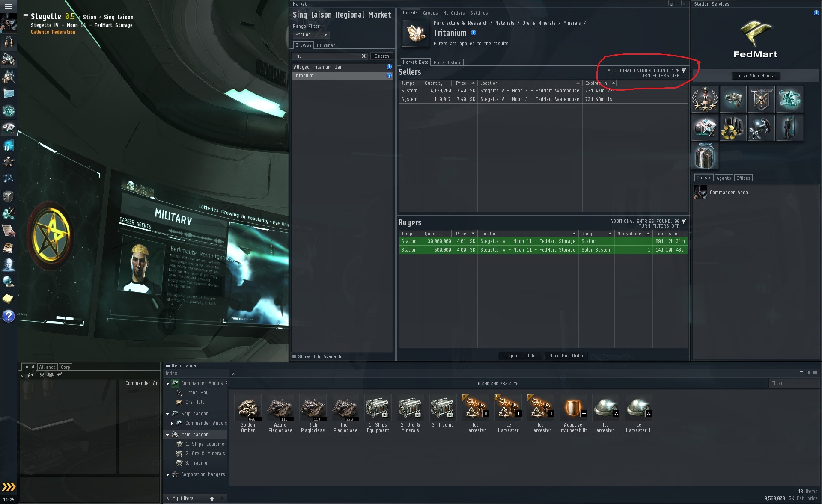Toggle Buyers filter funnel icon
This screenshot has height=504, width=822.
pos(684,222)
